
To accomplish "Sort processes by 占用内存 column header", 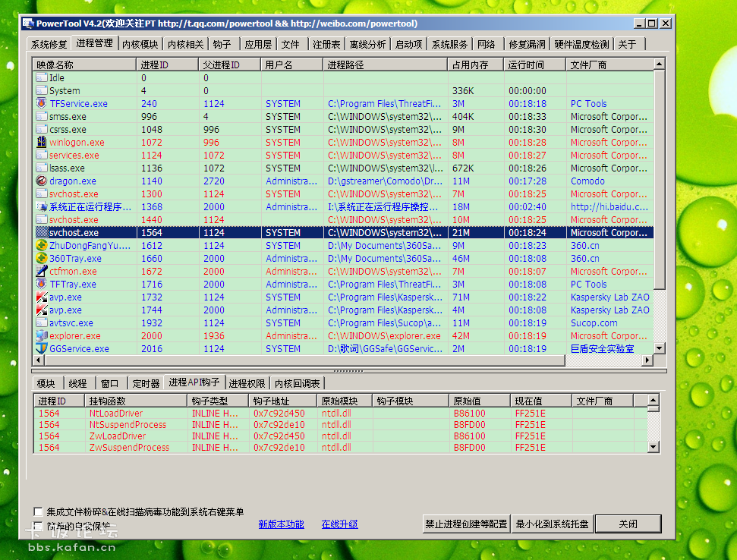I will (x=475, y=64).
